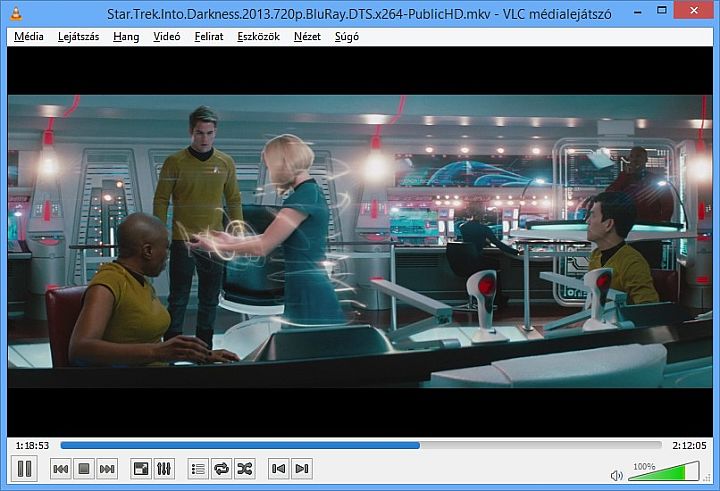Close the VLC player window

694,10
